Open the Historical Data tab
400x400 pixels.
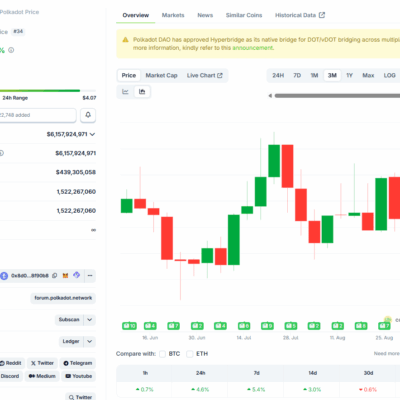pos(300,15)
